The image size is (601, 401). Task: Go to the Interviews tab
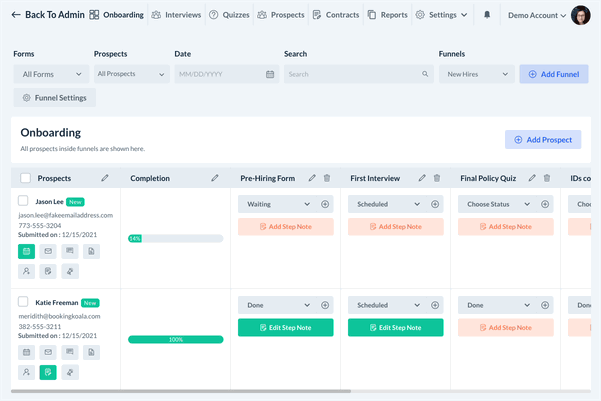click(x=176, y=15)
